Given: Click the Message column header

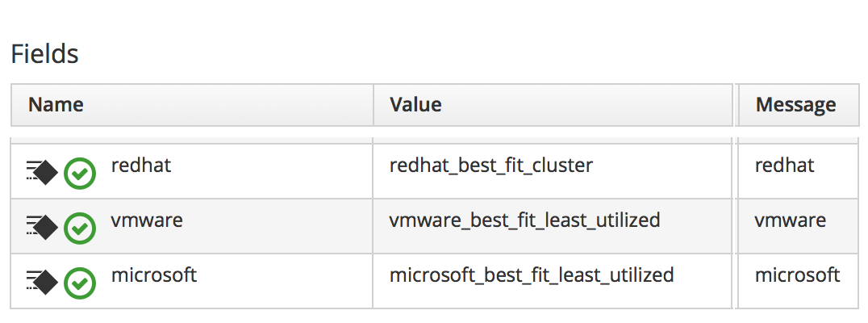Looking at the screenshot, I should [795, 104].
